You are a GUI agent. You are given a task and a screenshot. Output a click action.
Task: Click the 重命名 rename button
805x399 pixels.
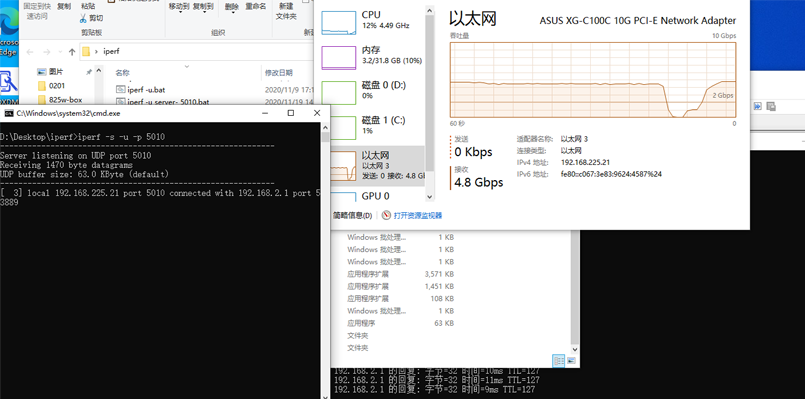click(x=256, y=7)
